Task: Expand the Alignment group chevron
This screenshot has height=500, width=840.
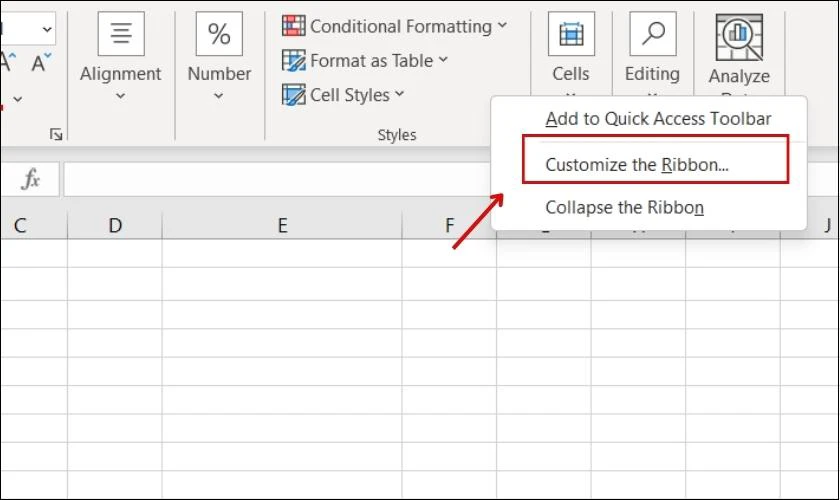Action: (x=121, y=96)
